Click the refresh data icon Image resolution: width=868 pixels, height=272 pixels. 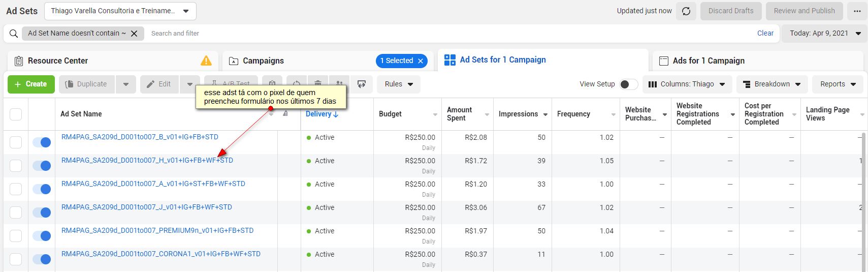click(x=686, y=11)
